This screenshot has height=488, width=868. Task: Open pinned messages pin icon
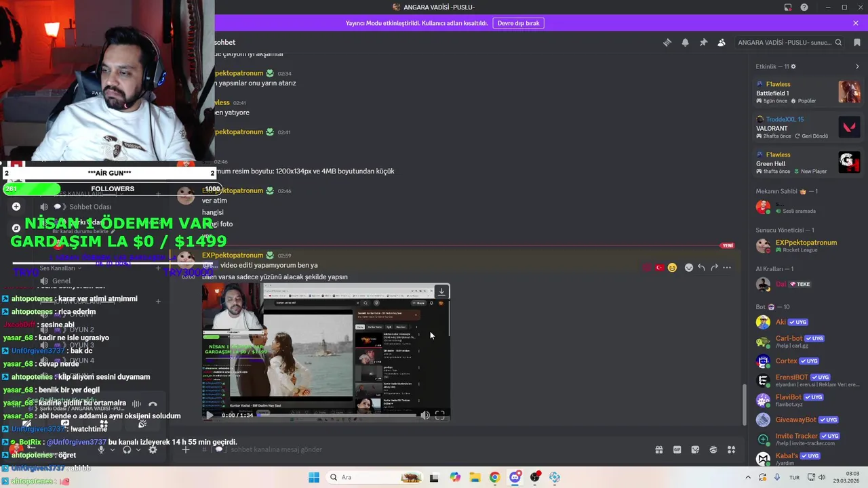point(703,42)
